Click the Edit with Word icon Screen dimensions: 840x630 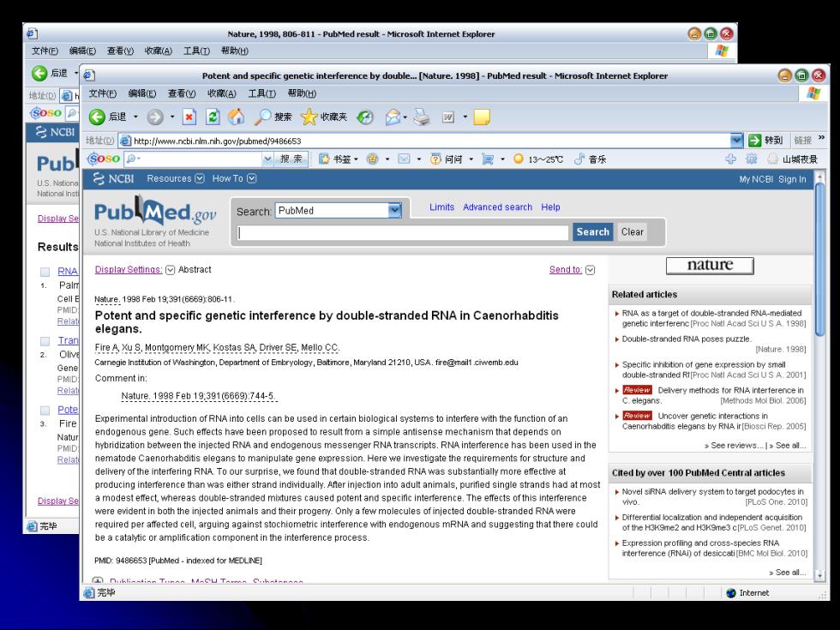tap(447, 117)
